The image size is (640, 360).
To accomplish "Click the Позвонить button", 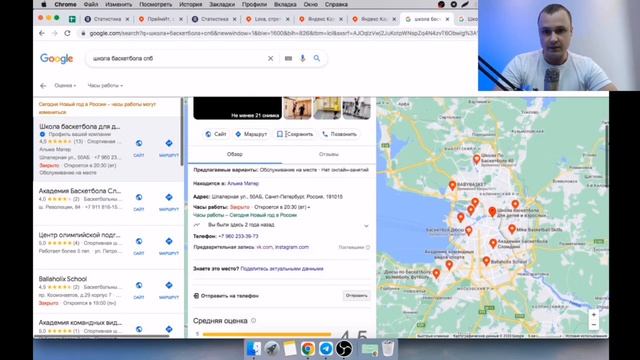I will 340,134.
